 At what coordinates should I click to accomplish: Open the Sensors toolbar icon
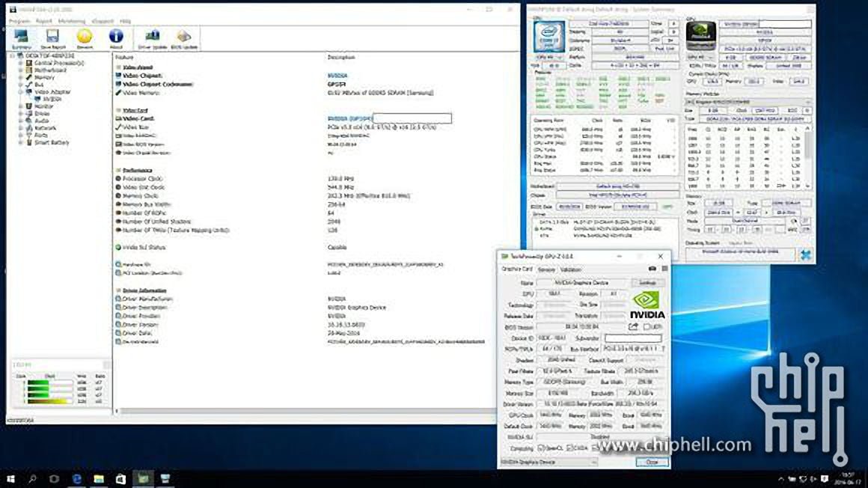click(85, 38)
